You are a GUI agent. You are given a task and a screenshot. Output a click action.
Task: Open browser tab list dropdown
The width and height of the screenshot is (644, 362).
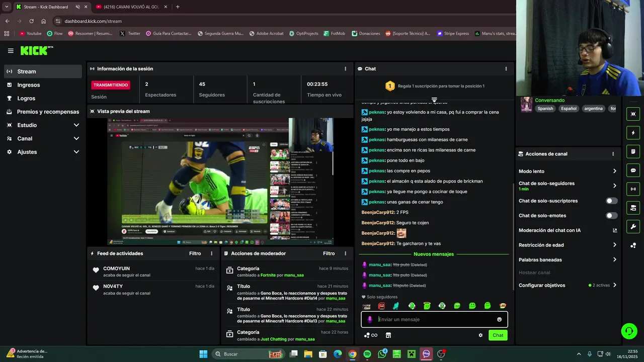pyautogui.click(x=6, y=7)
